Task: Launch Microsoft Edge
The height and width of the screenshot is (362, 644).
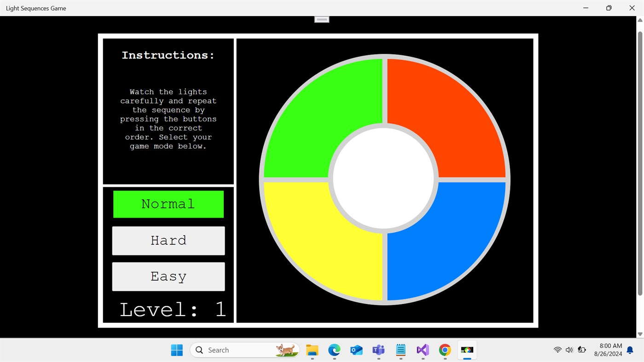Action: pos(334,350)
